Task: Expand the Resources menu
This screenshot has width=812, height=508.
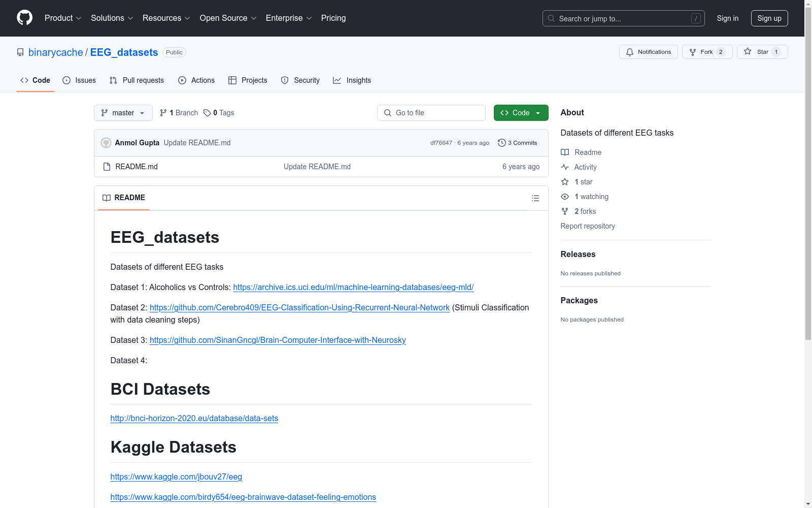Action: point(166,18)
